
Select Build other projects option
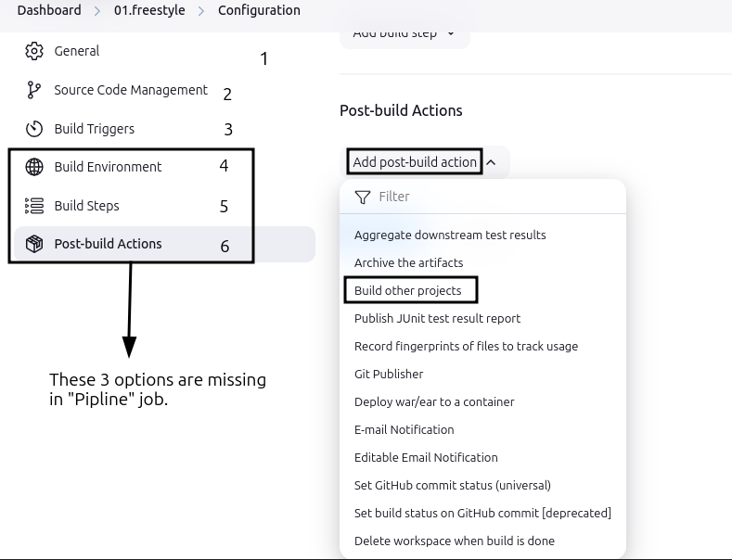408,290
